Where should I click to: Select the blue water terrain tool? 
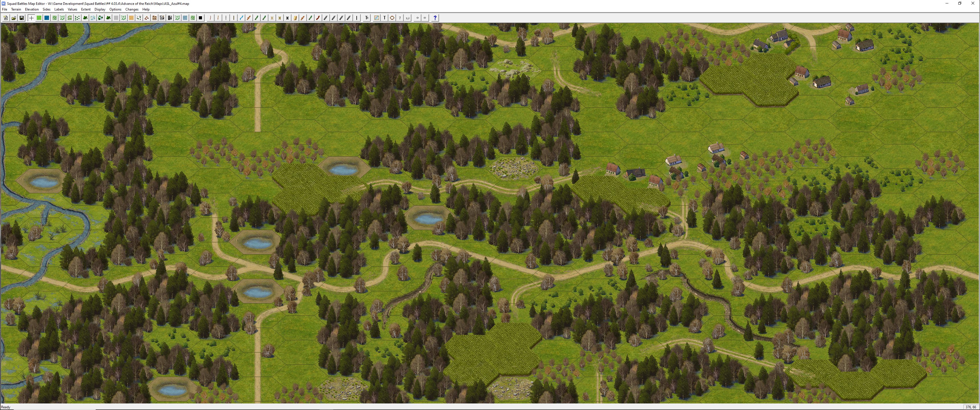(47, 18)
